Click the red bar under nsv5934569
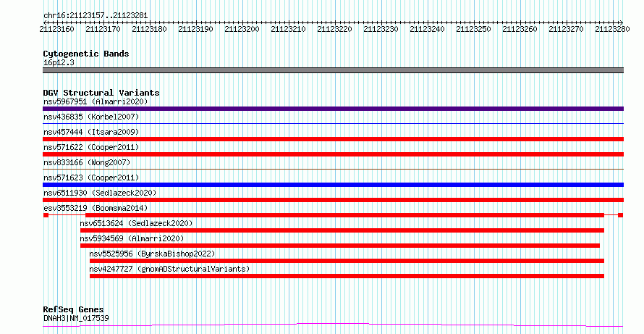This screenshot has height=334, width=644. (340, 246)
